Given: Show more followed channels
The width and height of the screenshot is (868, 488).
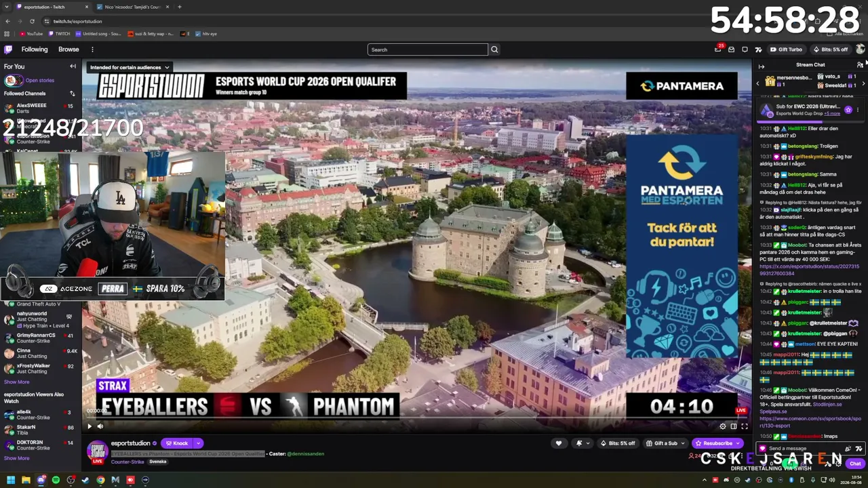Looking at the screenshot, I should (16, 382).
